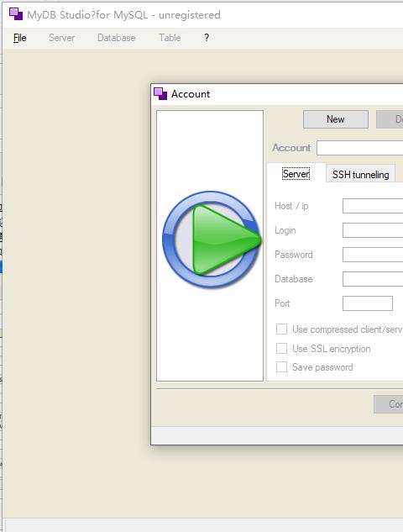This screenshot has width=403, height=532.
Task: Click the MyDB Studio app icon in title bar
Action: [x=16, y=14]
